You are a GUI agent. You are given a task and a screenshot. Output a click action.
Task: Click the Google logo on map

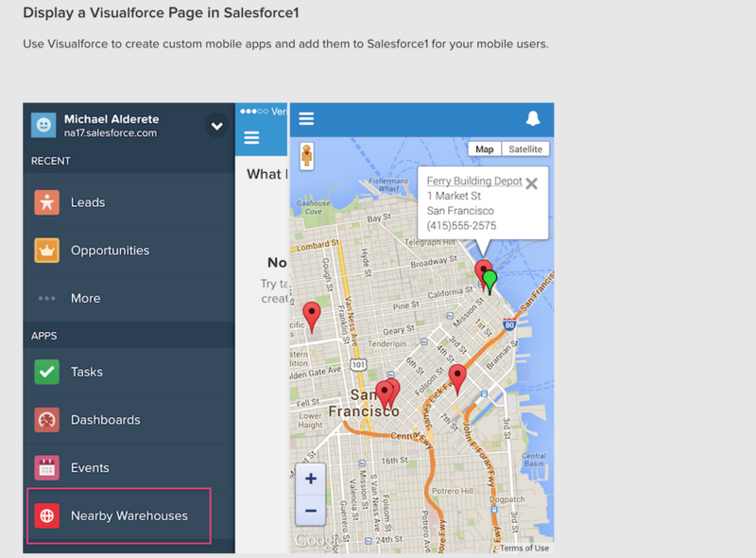point(317,541)
